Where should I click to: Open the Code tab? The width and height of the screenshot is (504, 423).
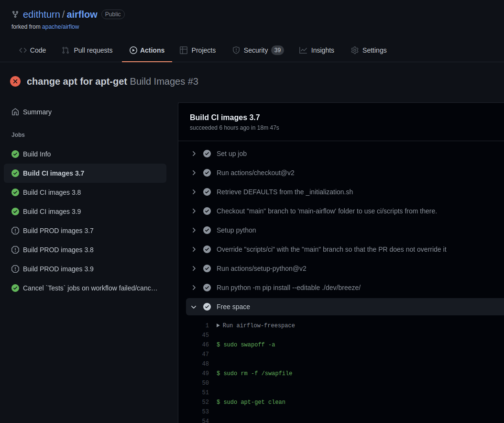click(33, 50)
